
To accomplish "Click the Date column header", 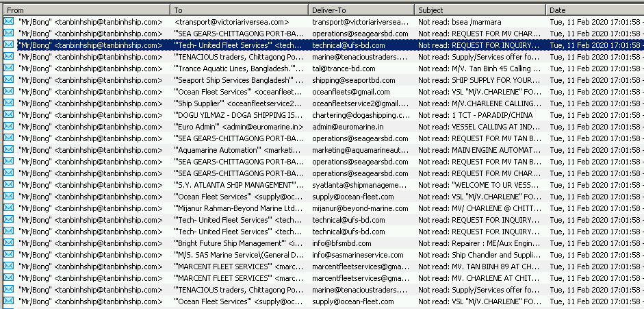I will pos(595,10).
